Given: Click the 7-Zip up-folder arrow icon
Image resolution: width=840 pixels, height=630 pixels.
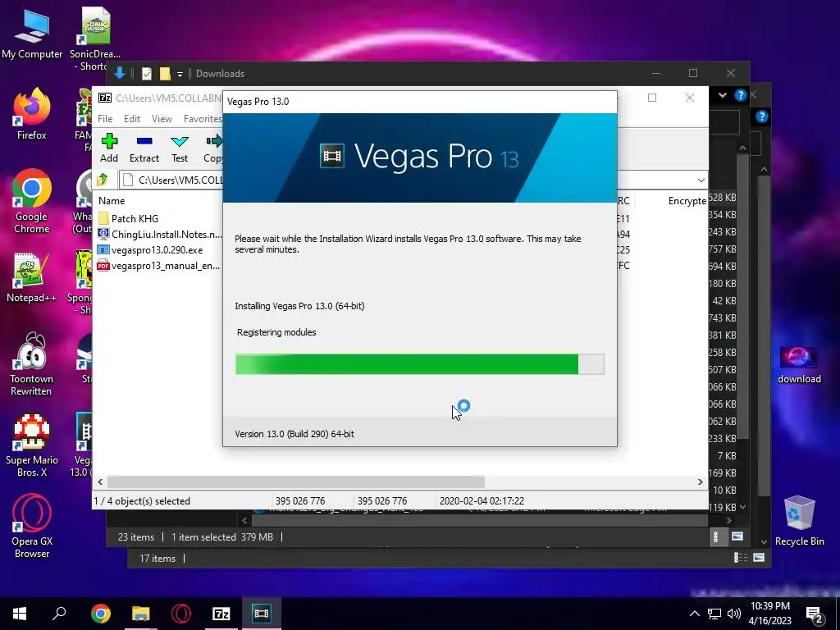Looking at the screenshot, I should (x=103, y=180).
